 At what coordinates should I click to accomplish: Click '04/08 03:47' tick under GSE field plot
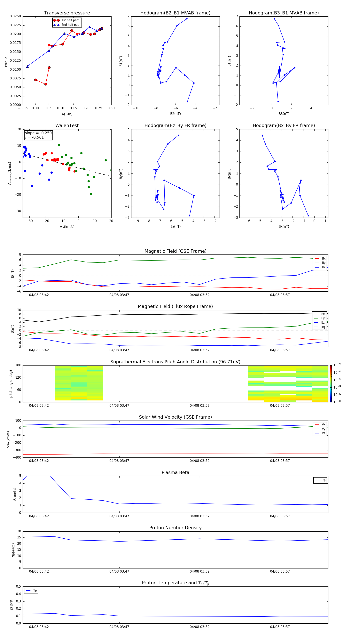[119, 295]
